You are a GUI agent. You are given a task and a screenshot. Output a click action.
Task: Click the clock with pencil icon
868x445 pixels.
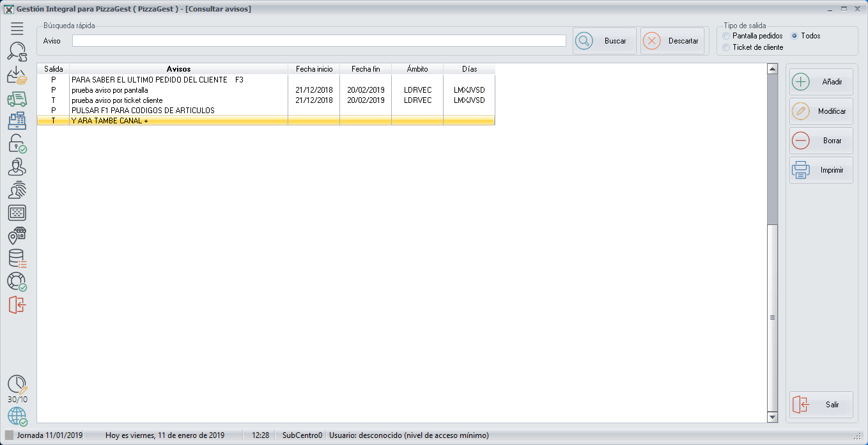coord(17,384)
